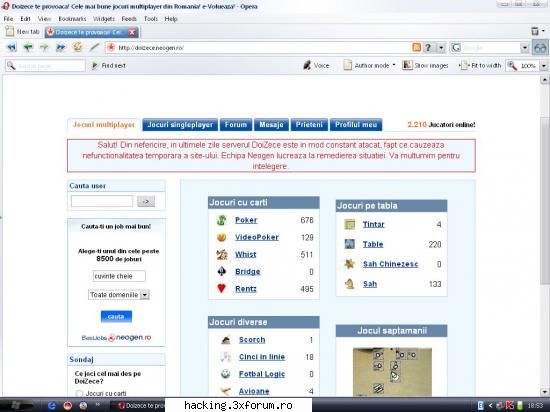Open the Scorch game link
Viewport: 550px width, 412px height.
coord(252,340)
